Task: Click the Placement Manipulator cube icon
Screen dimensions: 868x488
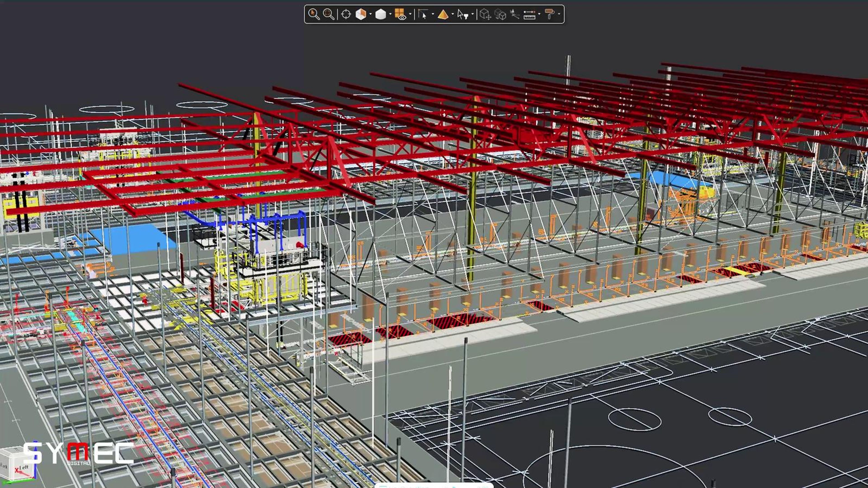Action: coord(485,14)
